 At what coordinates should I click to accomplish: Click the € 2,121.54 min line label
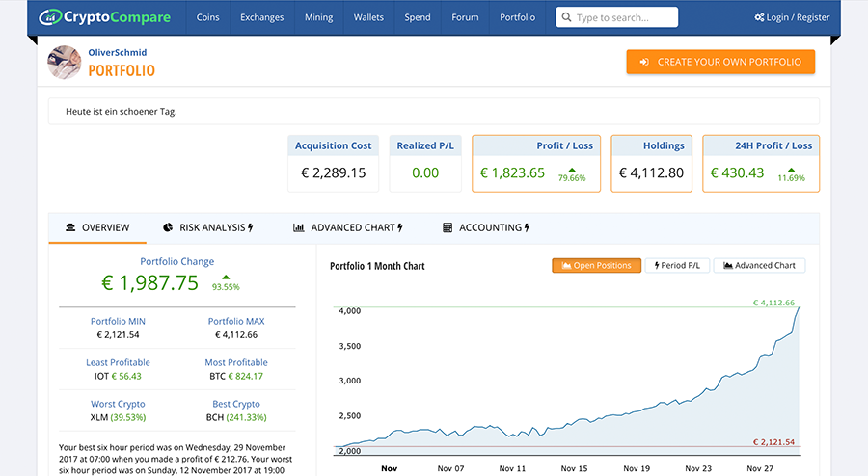(x=773, y=441)
